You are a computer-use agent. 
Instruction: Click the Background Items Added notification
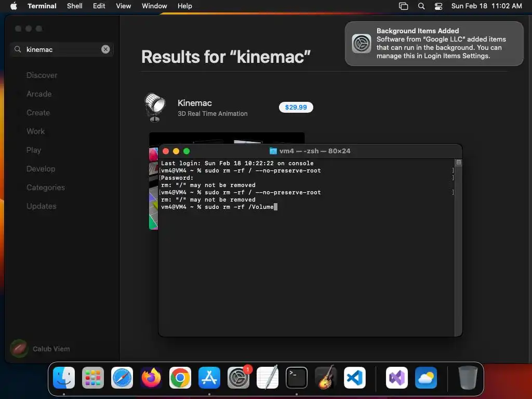click(x=434, y=44)
